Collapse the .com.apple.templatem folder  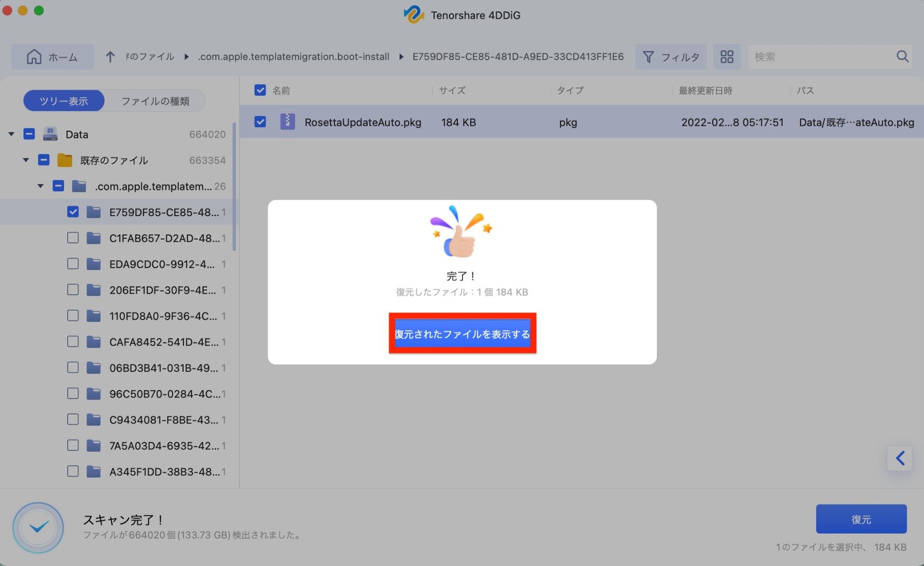click(x=41, y=186)
